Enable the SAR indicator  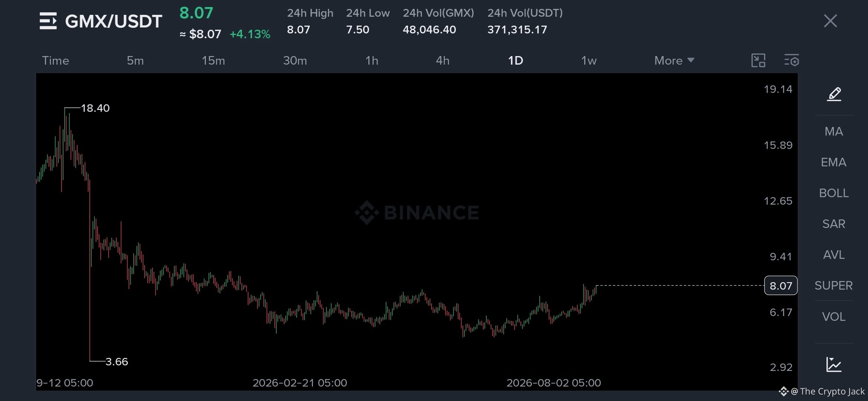[x=834, y=224]
